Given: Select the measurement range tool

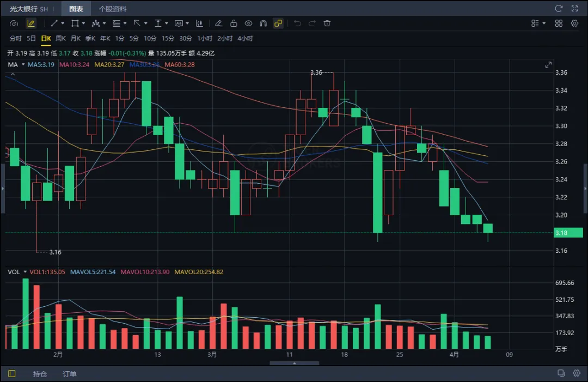Looking at the screenshot, I should point(158,23).
